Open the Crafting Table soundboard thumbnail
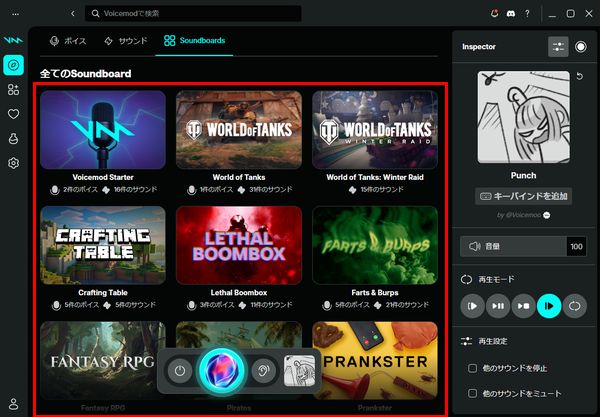This screenshot has width=600, height=417. click(x=103, y=245)
